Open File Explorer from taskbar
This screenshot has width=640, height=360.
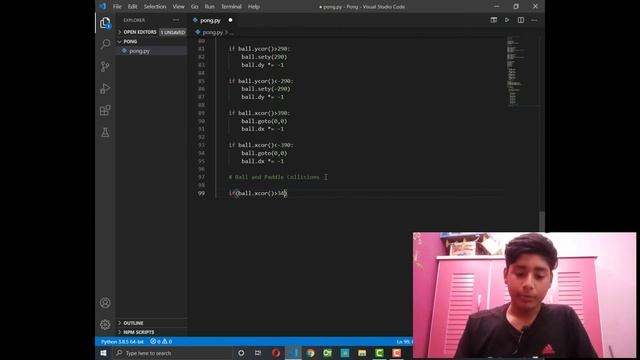pyautogui.click(x=362, y=353)
